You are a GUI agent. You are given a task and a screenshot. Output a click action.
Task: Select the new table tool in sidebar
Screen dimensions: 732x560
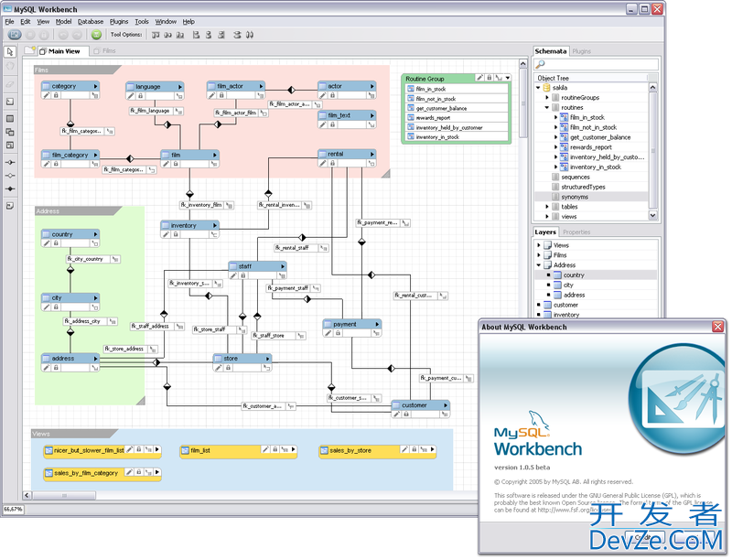coord(10,119)
